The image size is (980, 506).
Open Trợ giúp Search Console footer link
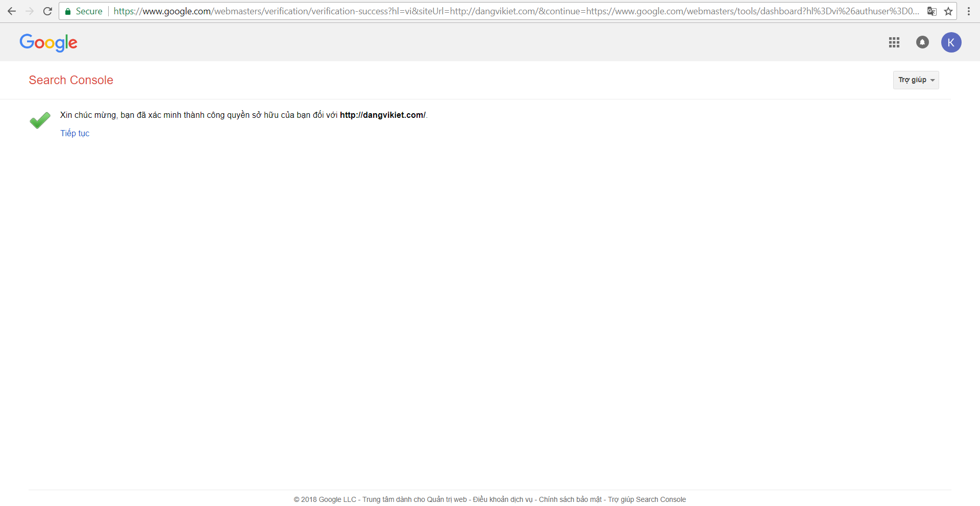tap(647, 499)
